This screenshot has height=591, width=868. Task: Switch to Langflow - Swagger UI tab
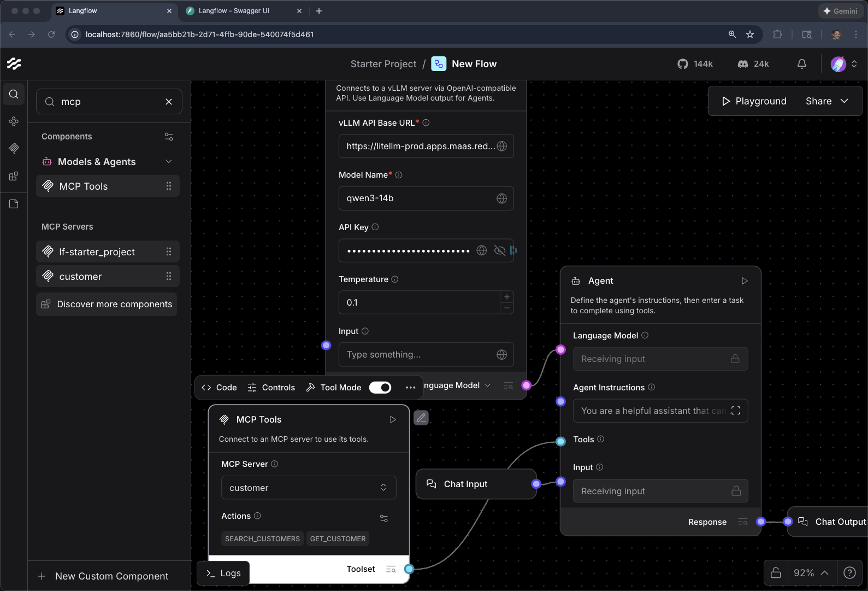tap(234, 11)
